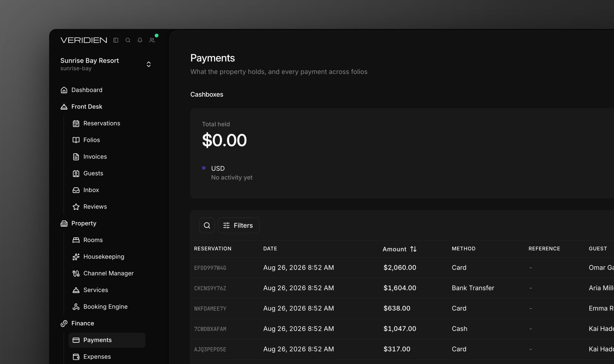The width and height of the screenshot is (614, 364).
Task: Open Booking Engine page
Action: click(105, 307)
